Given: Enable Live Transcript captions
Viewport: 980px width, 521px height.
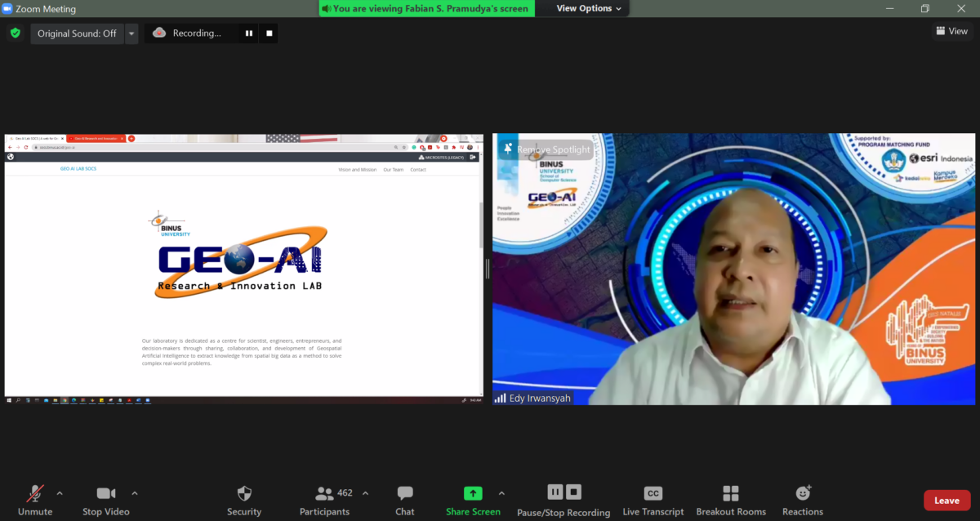Looking at the screenshot, I should click(x=653, y=500).
